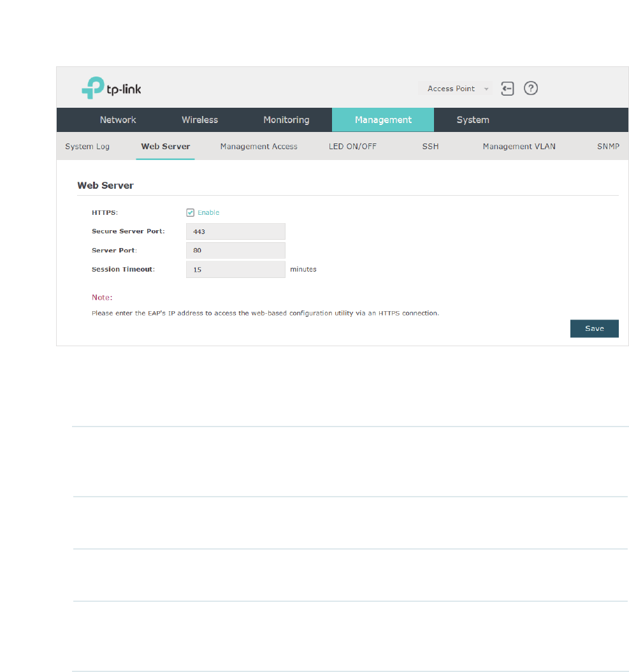The width and height of the screenshot is (629, 672).
Task: Click the 'minutes' unit label
Action: click(303, 269)
